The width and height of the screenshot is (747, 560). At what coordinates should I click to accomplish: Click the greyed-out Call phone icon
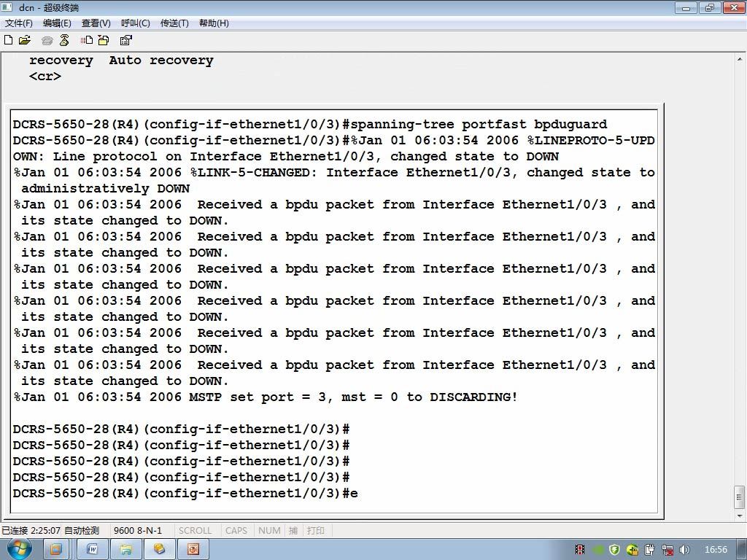[x=47, y=41]
